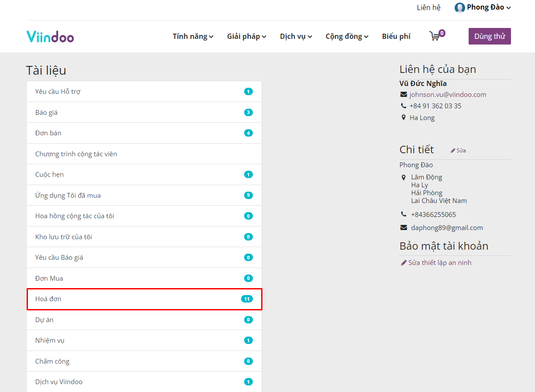Image resolution: width=535 pixels, height=392 pixels.
Task: Open the Phong Đào account dropdown
Action: [x=489, y=7]
